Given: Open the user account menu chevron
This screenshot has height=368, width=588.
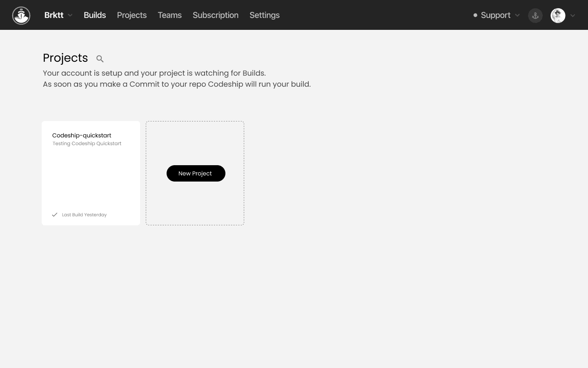Looking at the screenshot, I should click(x=572, y=16).
